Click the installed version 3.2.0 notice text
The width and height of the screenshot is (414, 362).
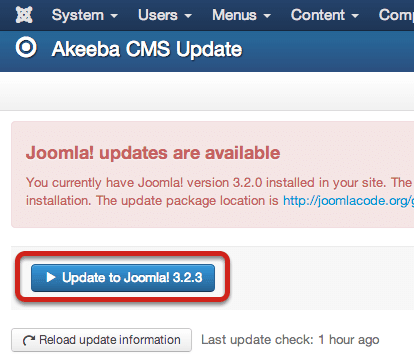(219, 183)
